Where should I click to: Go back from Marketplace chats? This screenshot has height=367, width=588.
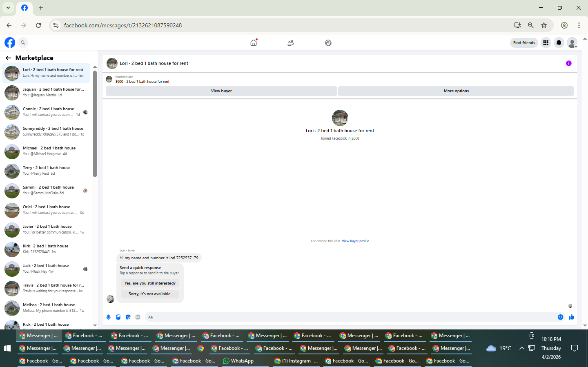click(8, 58)
